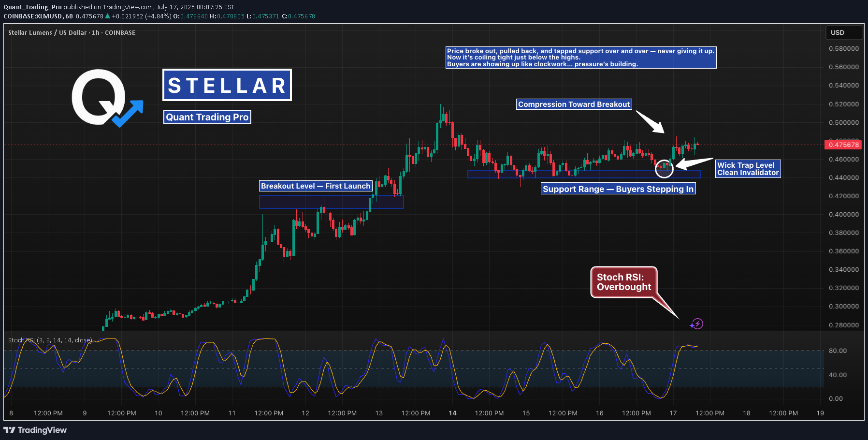Select the COINBASE:XLMUSD, 60 symbol text

(x=38, y=16)
